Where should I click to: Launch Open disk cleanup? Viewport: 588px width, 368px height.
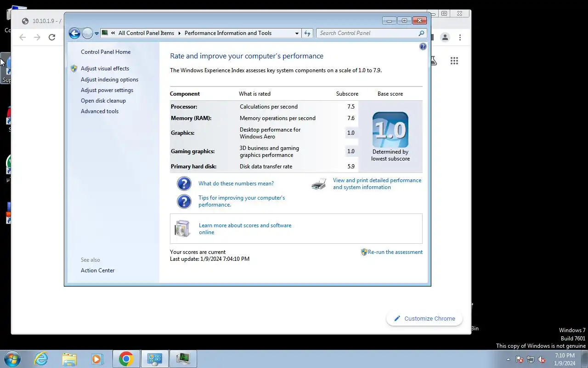tap(103, 101)
